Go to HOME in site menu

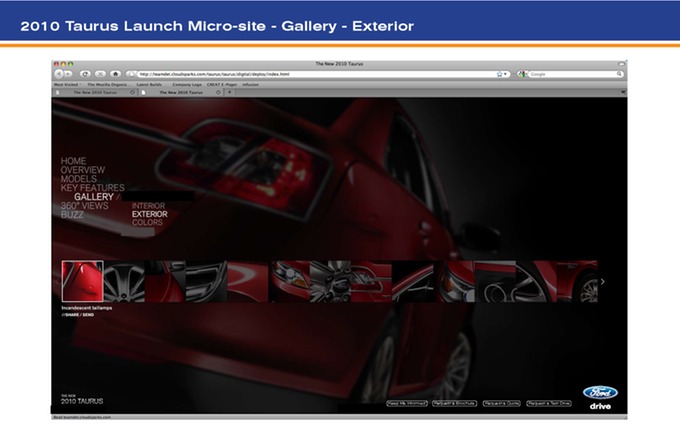pyautogui.click(x=73, y=161)
